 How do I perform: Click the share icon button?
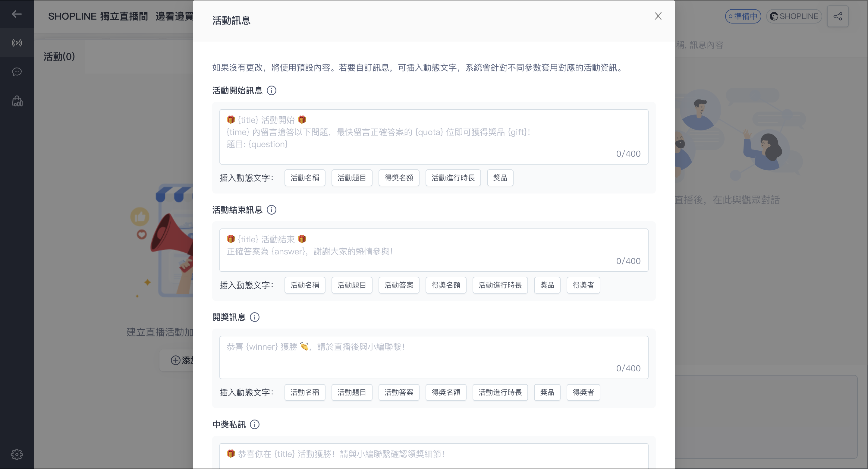click(838, 16)
